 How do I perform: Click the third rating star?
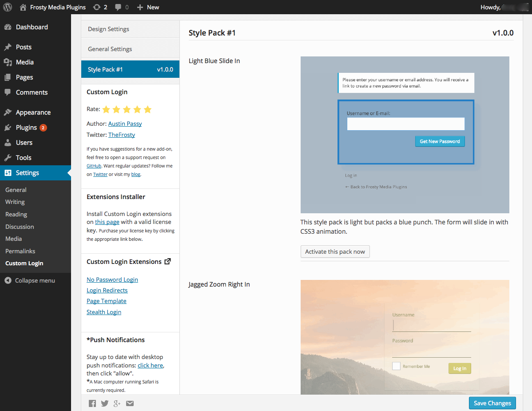coord(127,109)
